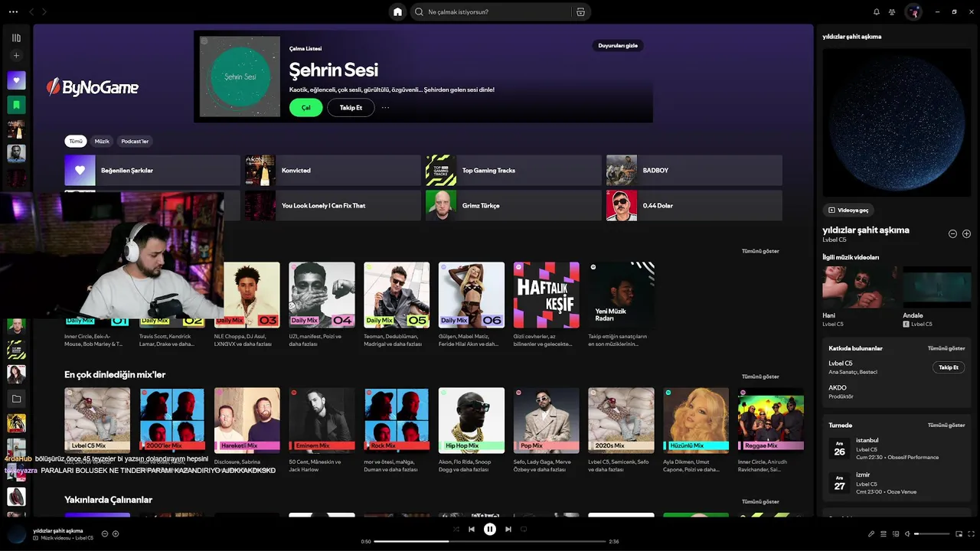
Task: Select the Müzik filter chip
Action: [102, 141]
